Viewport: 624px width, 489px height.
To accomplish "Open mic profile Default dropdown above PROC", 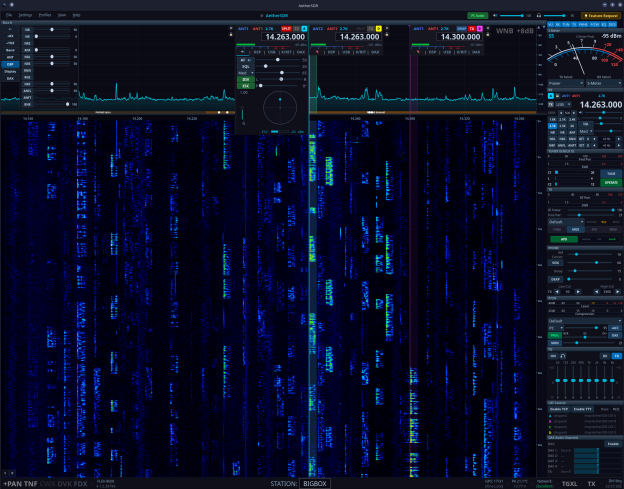I will 585,321.
